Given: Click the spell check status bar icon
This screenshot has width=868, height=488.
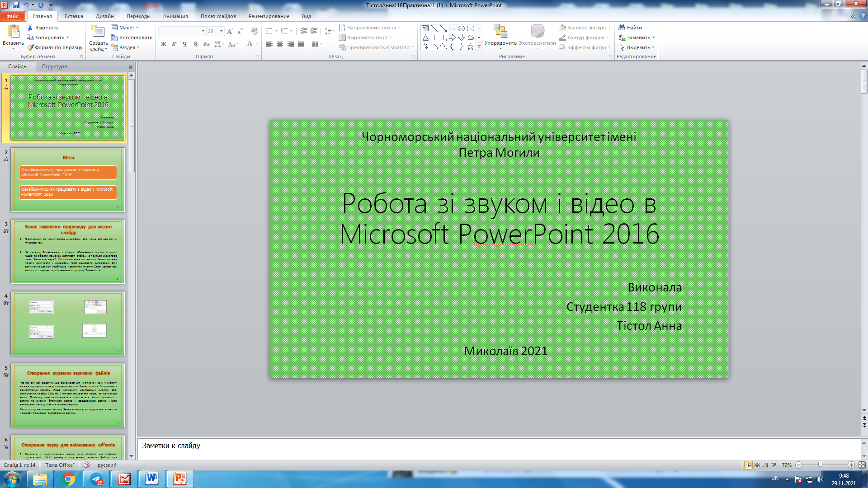Looking at the screenshot, I should (x=86, y=465).
